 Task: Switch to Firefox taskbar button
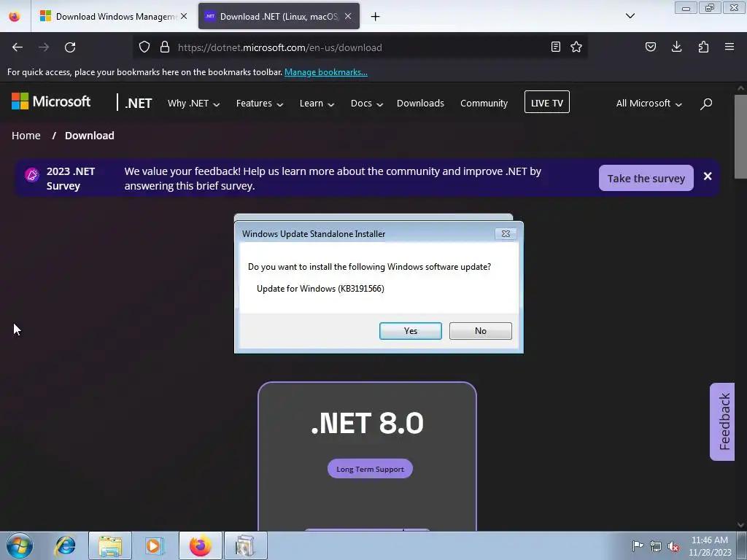tap(200, 545)
